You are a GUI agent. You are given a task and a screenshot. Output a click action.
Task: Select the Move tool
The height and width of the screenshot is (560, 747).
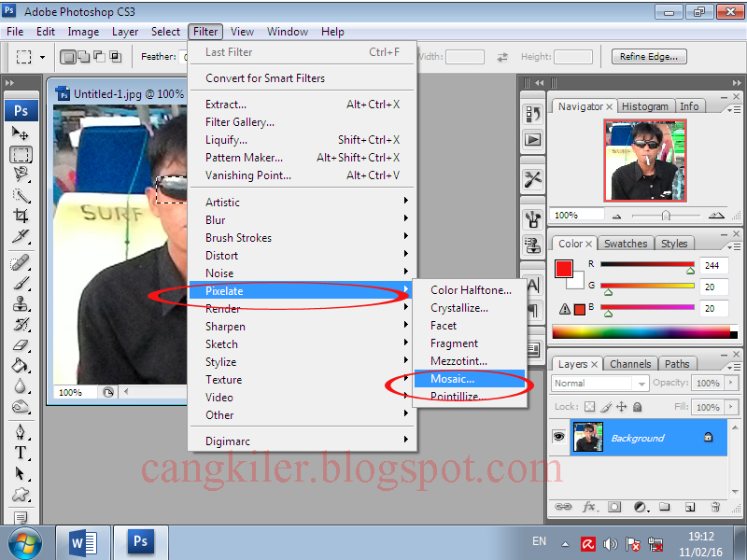pos(20,133)
